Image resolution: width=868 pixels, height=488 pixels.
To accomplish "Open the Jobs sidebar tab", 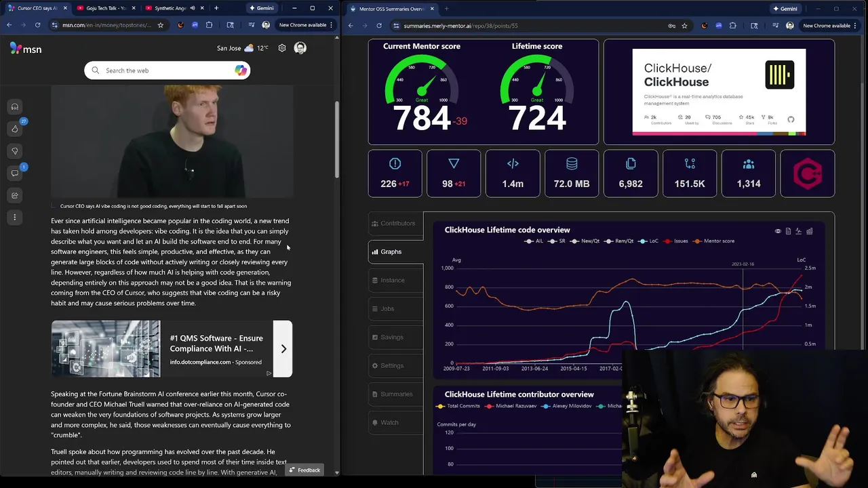I will coord(395,308).
